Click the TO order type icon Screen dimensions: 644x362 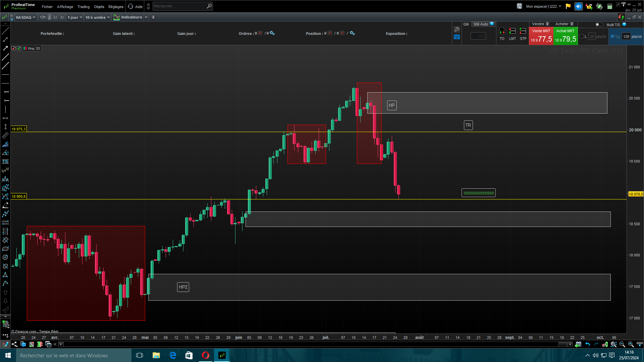click(x=502, y=31)
